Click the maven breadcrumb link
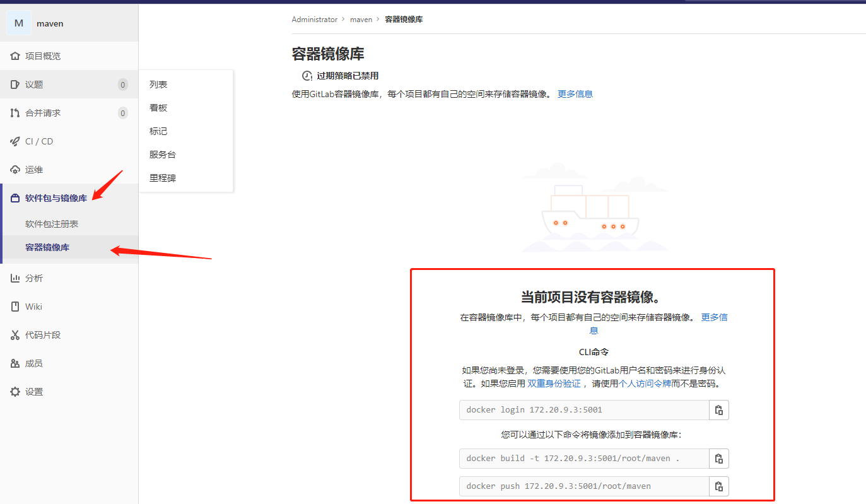 click(361, 20)
